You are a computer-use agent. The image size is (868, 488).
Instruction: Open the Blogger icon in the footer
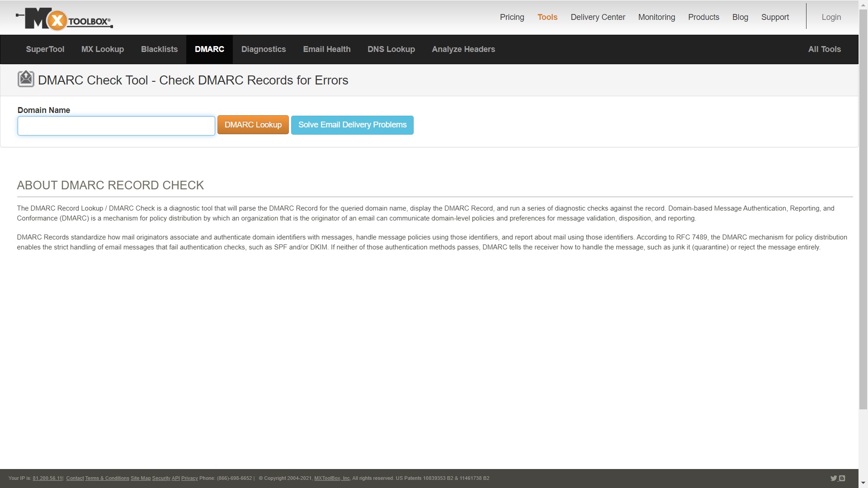click(x=842, y=479)
